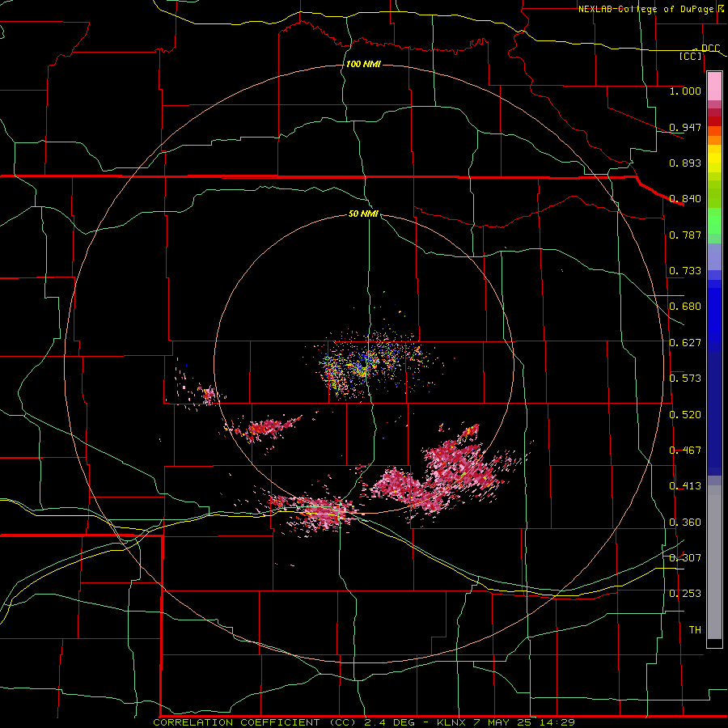Select the 0.840 legend value

(685, 199)
